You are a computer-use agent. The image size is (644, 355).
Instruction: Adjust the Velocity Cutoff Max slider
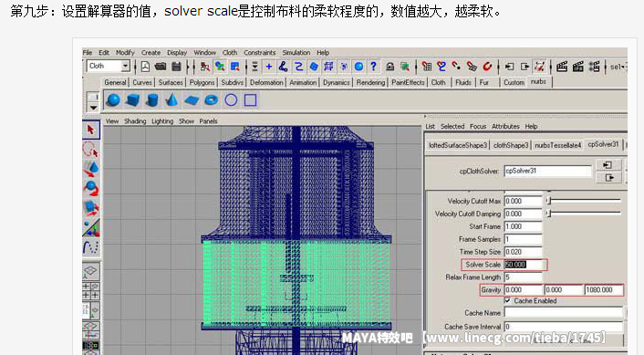[x=584, y=201]
